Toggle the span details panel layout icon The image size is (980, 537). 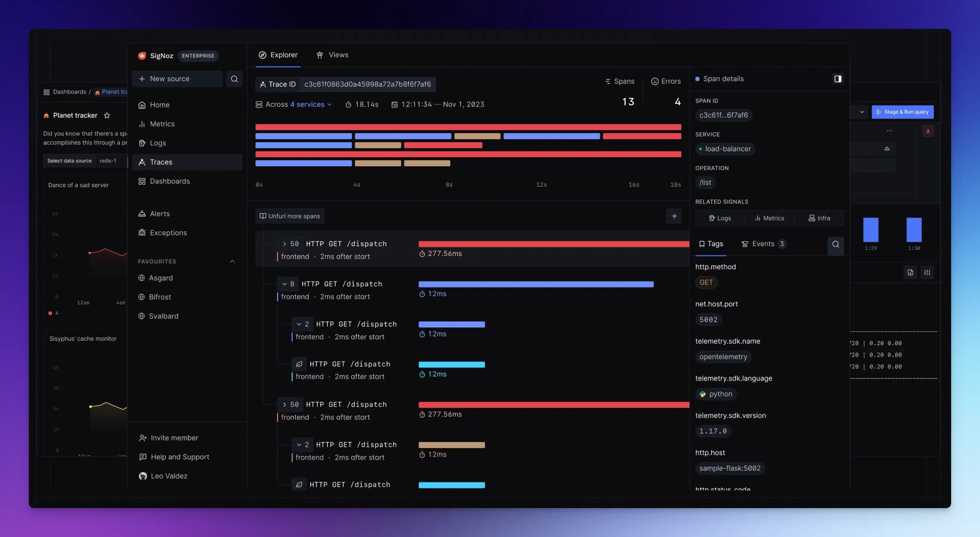point(838,79)
